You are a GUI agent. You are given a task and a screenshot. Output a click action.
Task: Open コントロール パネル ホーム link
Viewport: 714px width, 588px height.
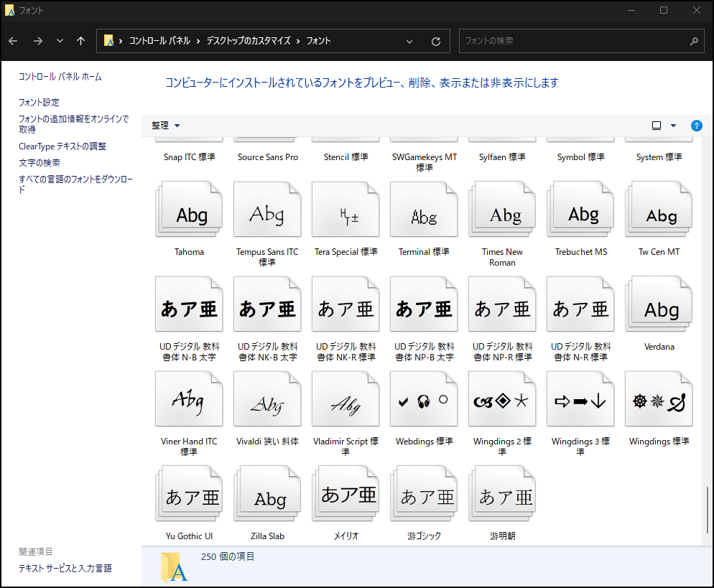[60, 76]
